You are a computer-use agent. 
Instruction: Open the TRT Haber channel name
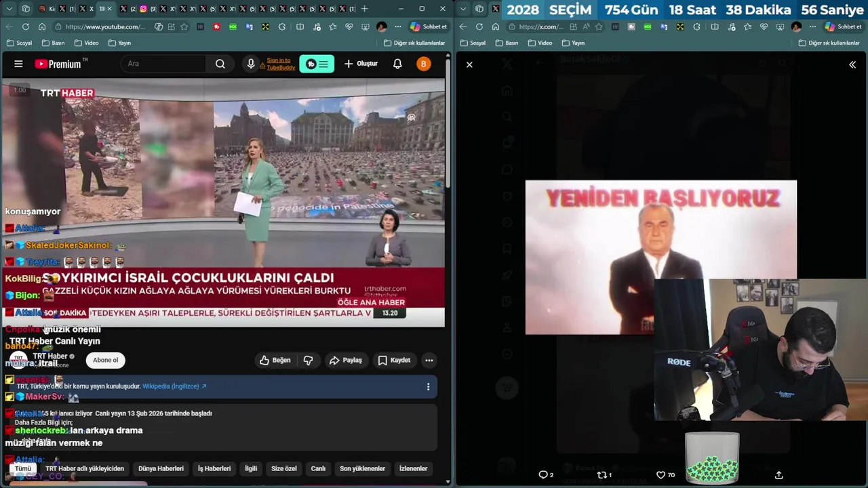50,356
